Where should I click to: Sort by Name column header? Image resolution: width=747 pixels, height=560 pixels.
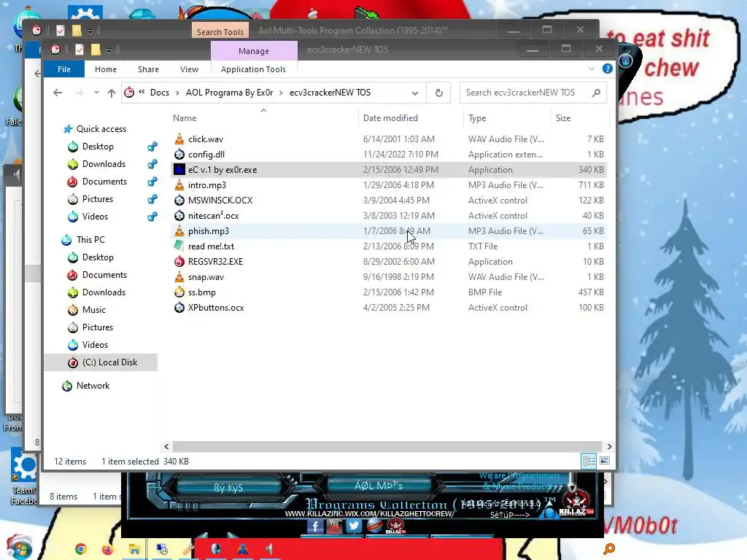point(263,118)
